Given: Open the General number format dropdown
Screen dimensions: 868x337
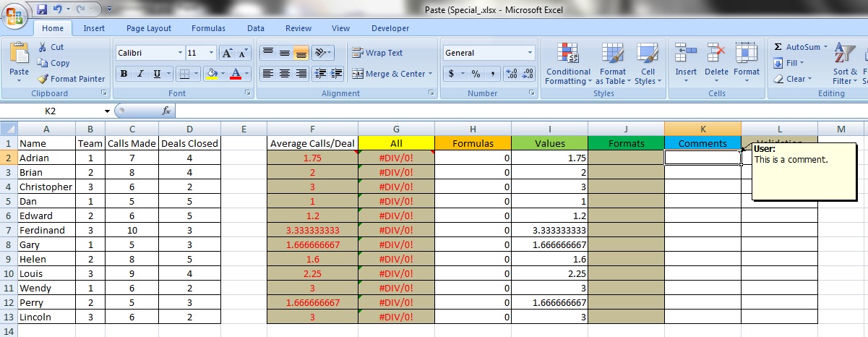Looking at the screenshot, I should tap(530, 53).
